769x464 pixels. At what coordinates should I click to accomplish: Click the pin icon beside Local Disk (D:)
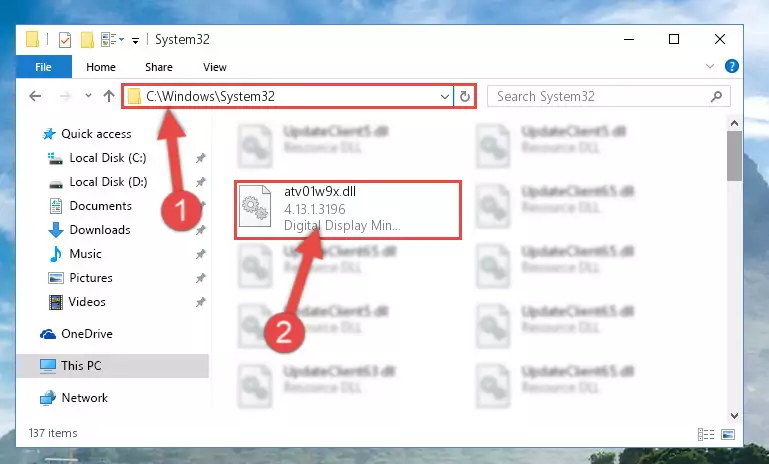[201, 182]
